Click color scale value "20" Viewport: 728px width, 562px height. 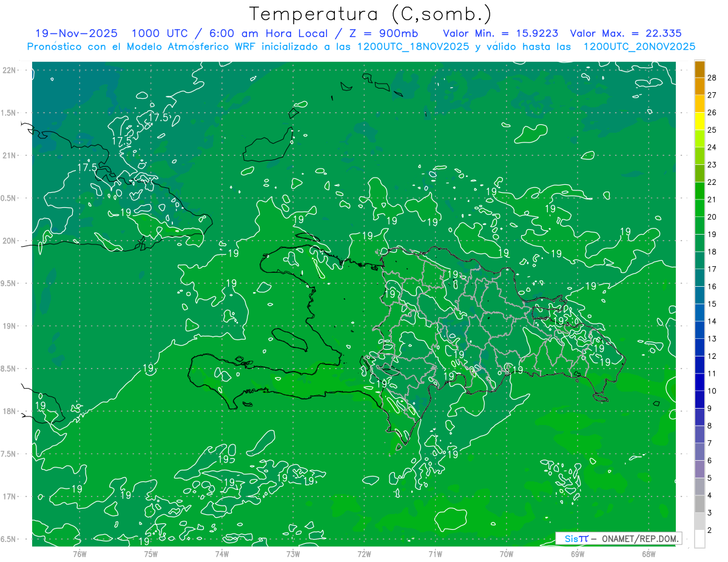tap(712, 217)
